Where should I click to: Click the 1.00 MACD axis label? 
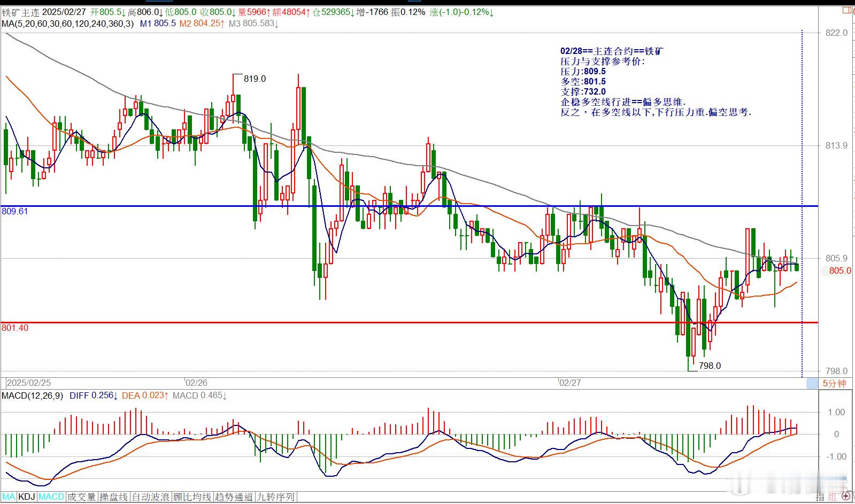pos(836,412)
